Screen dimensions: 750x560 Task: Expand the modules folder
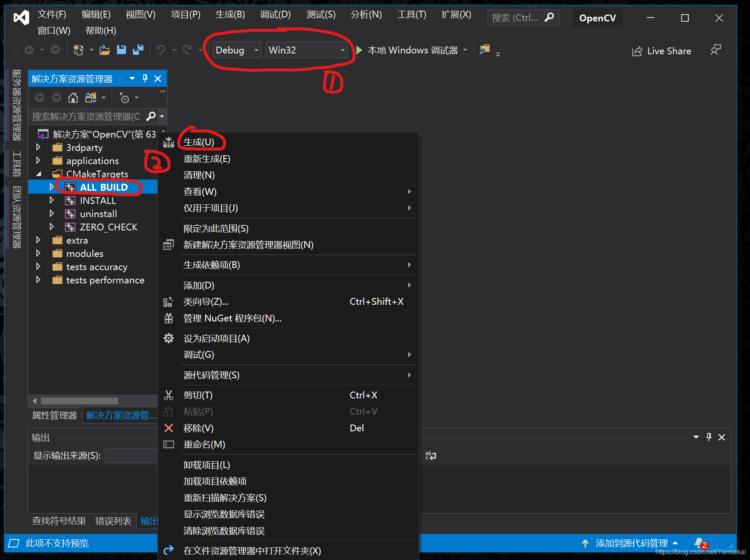click(x=38, y=253)
